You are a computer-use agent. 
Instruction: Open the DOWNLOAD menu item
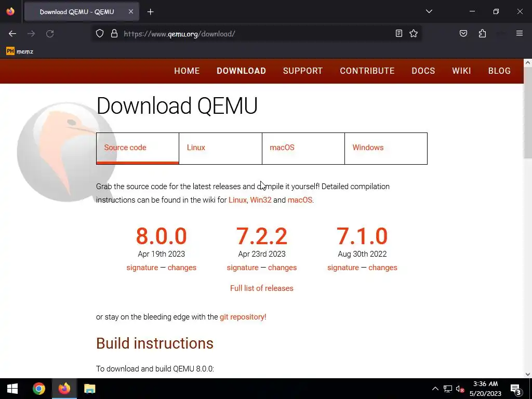pyautogui.click(x=241, y=71)
